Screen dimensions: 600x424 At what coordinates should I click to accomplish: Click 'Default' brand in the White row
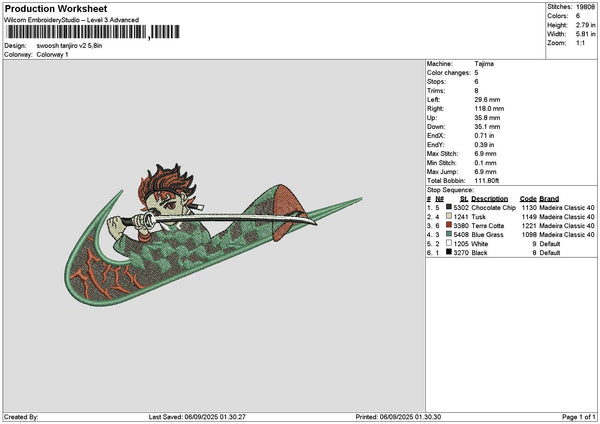pyautogui.click(x=550, y=244)
